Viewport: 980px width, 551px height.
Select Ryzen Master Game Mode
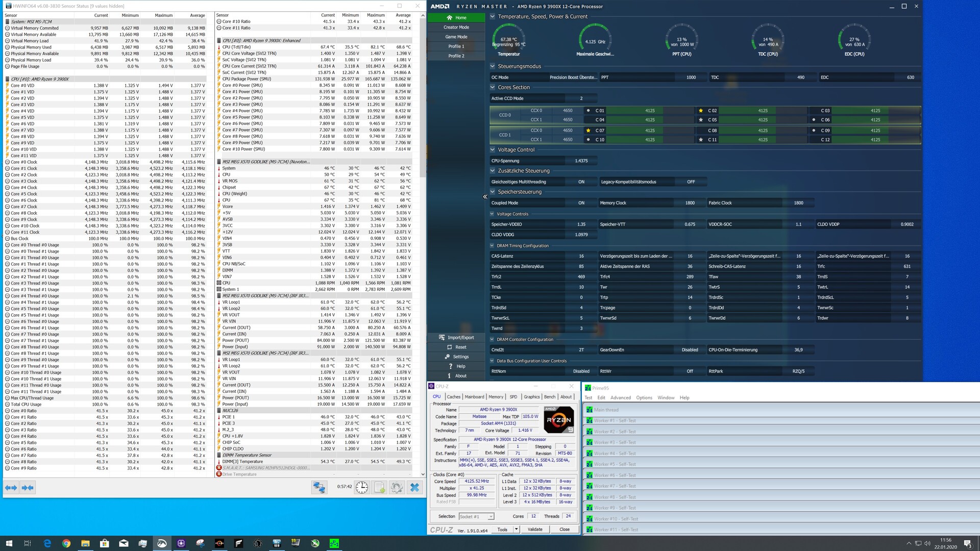point(456,37)
